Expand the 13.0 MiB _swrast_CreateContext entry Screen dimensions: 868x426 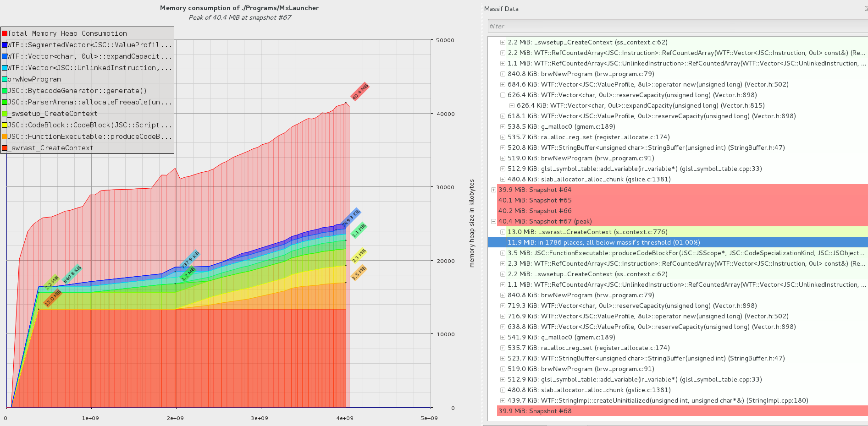pyautogui.click(x=503, y=232)
